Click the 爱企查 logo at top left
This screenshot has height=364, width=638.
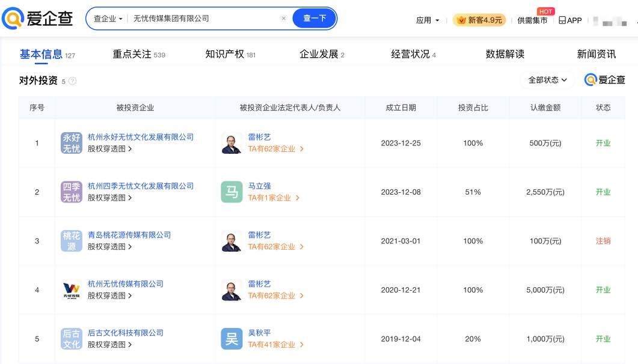coord(37,18)
